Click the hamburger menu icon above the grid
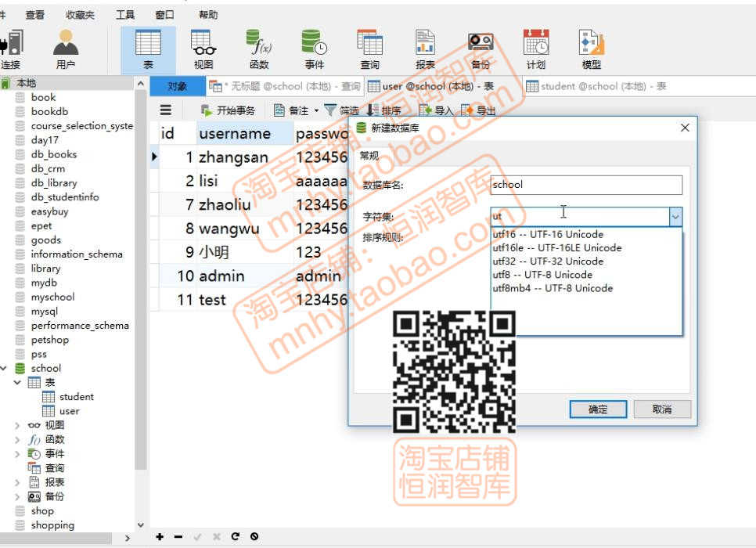 tap(166, 110)
